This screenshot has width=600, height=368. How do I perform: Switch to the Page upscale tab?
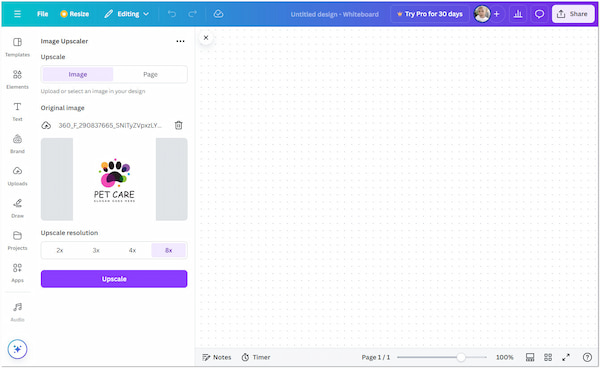[150, 74]
